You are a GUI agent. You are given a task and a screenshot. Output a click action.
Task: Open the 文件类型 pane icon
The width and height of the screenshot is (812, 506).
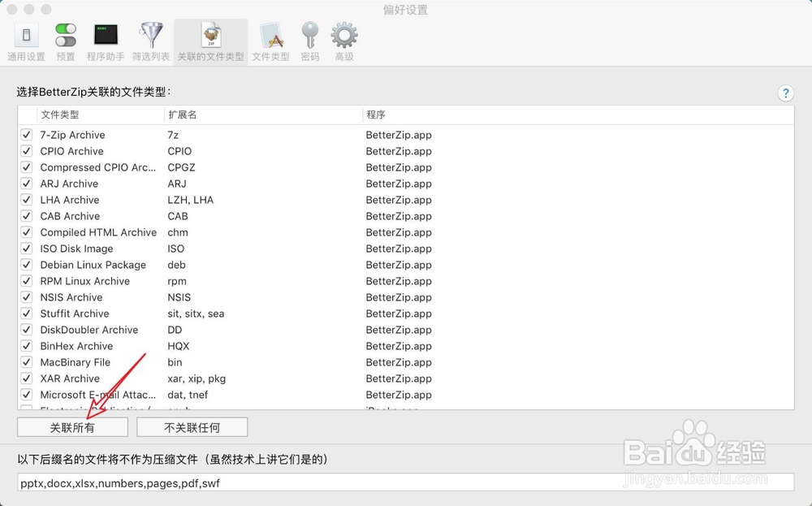tap(271, 35)
